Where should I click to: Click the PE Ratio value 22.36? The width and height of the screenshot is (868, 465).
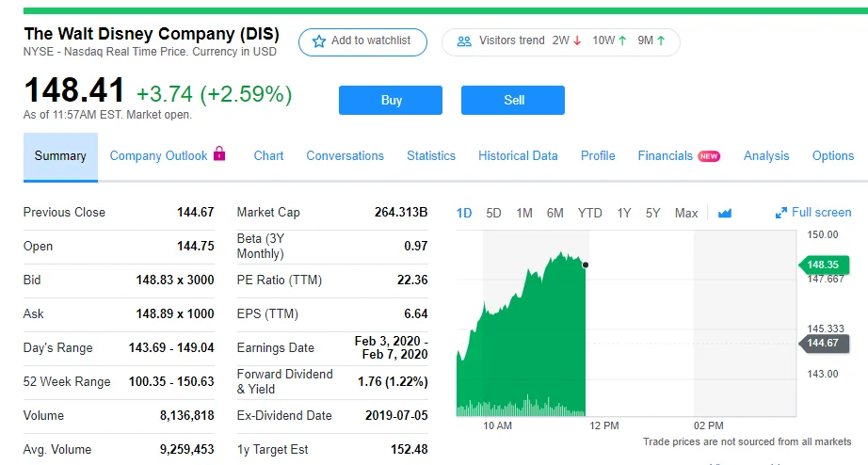click(x=412, y=281)
